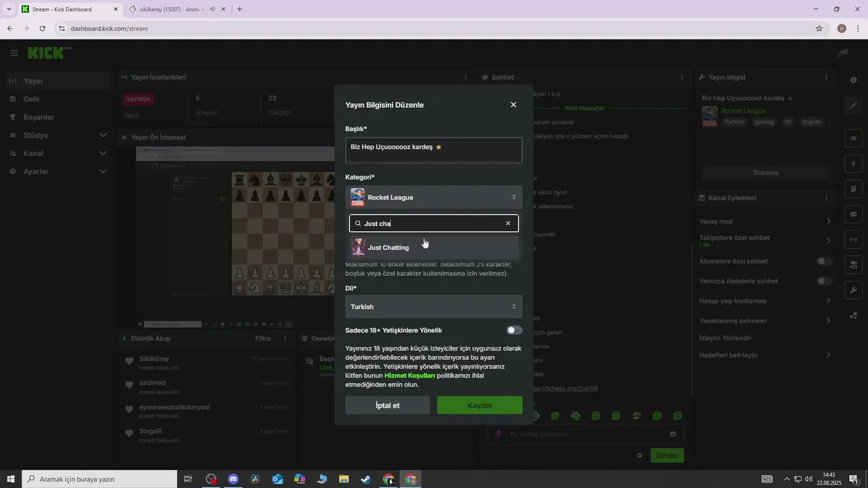Click the Kick logo
The width and height of the screenshot is (868, 488).
50,53
